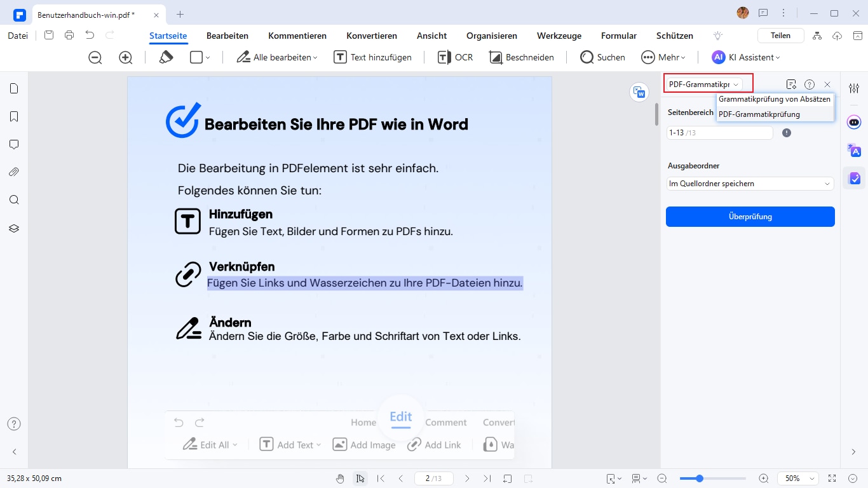This screenshot has height=488, width=868.
Task: Switch to the Kommentieren tab
Action: coord(297,36)
